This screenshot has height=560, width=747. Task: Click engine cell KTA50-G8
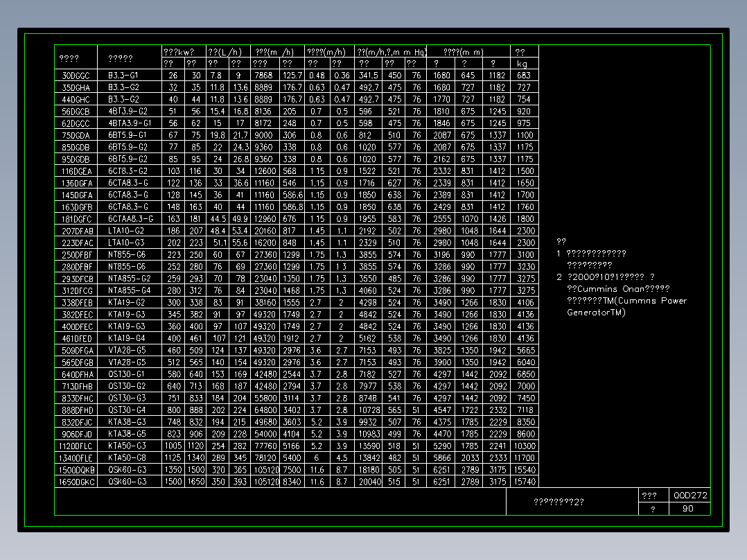point(130,458)
